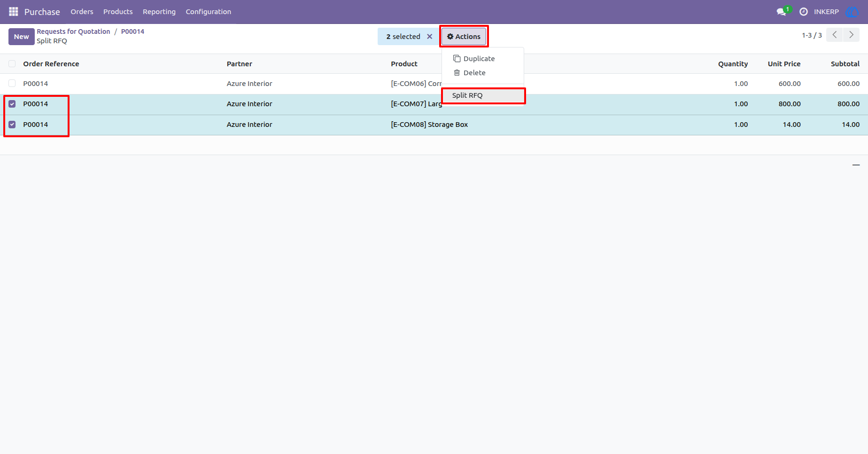
Task: Check the first P00014 row (600.00) checkbox
Action: point(12,84)
